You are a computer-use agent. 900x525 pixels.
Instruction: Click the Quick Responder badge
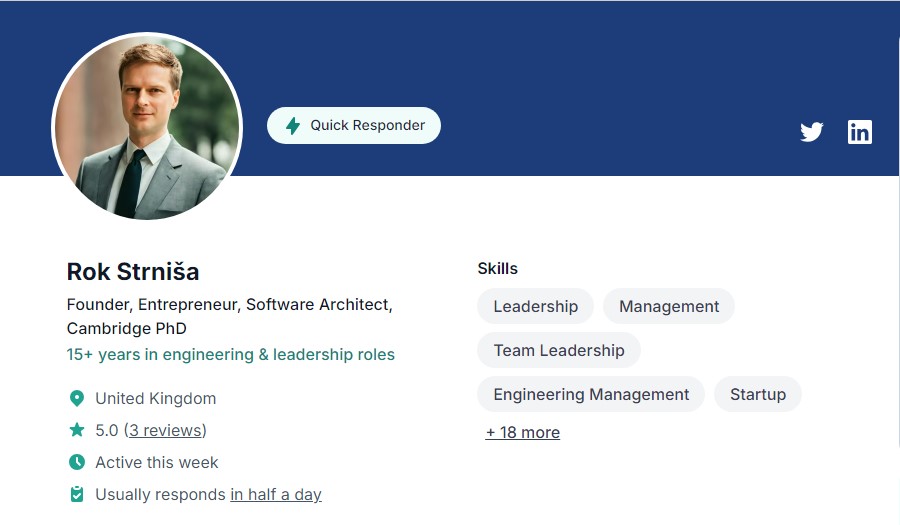coord(354,126)
